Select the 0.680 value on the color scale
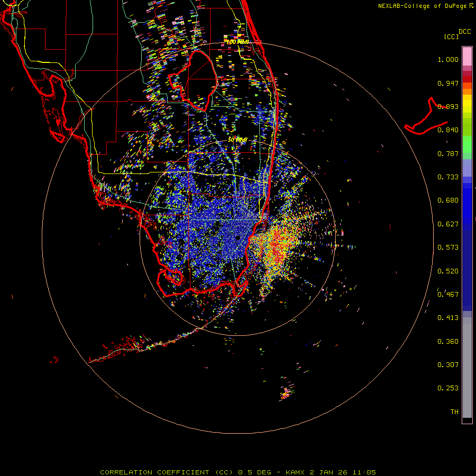The width and height of the screenshot is (476, 476). pos(448,200)
